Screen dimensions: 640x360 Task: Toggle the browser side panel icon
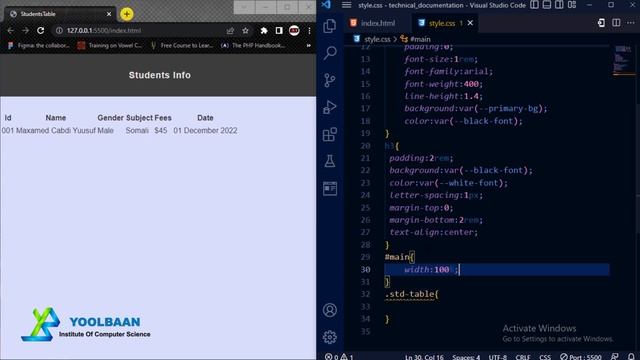coord(279,31)
